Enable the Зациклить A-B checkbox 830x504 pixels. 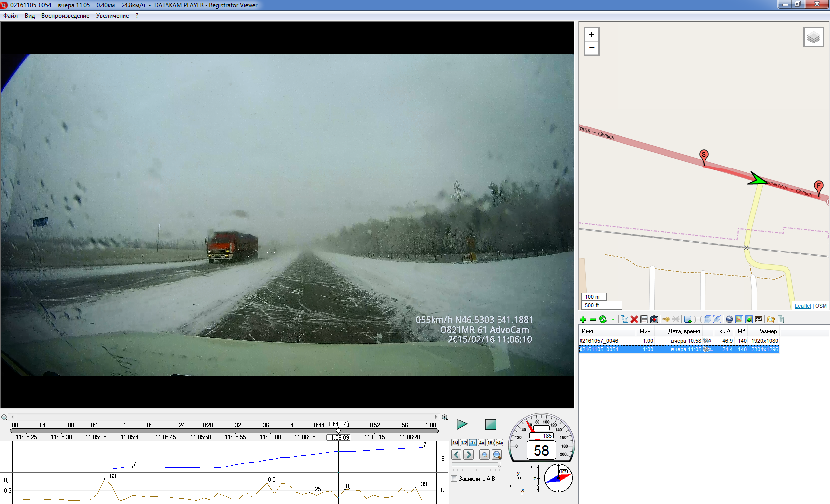454,479
